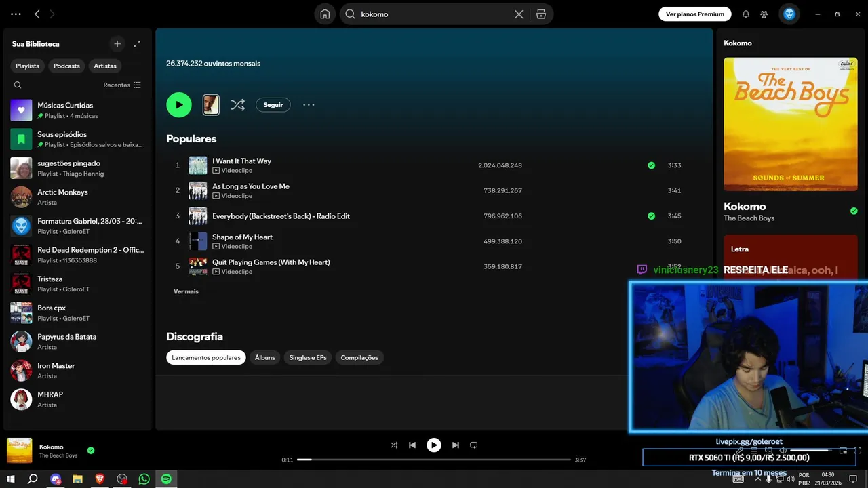Click Sounds of Summer album cover
This screenshot has width=868, height=488.
click(790, 124)
